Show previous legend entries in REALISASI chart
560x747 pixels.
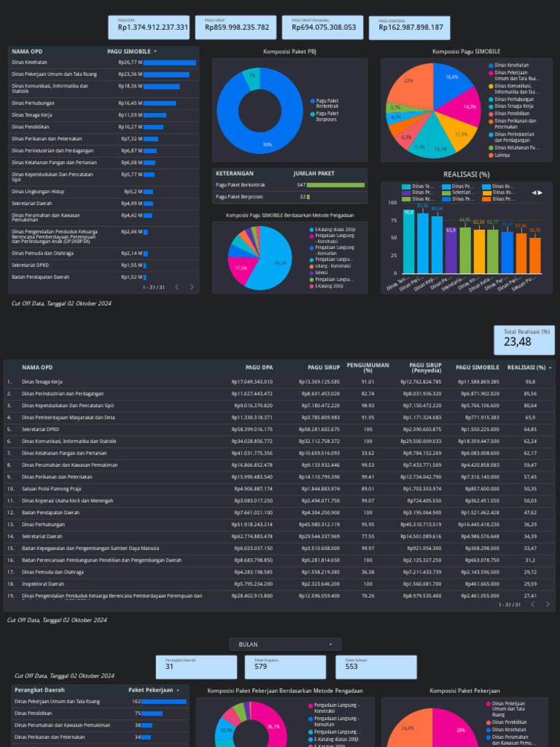534,193
